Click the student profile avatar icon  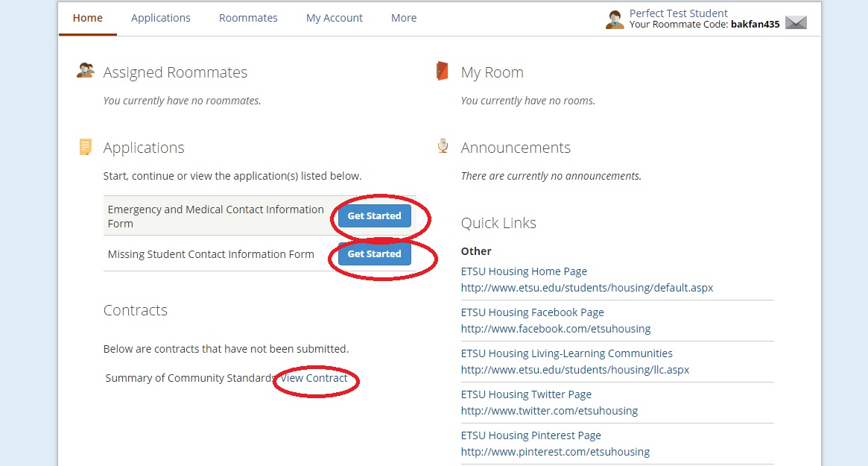[615, 19]
